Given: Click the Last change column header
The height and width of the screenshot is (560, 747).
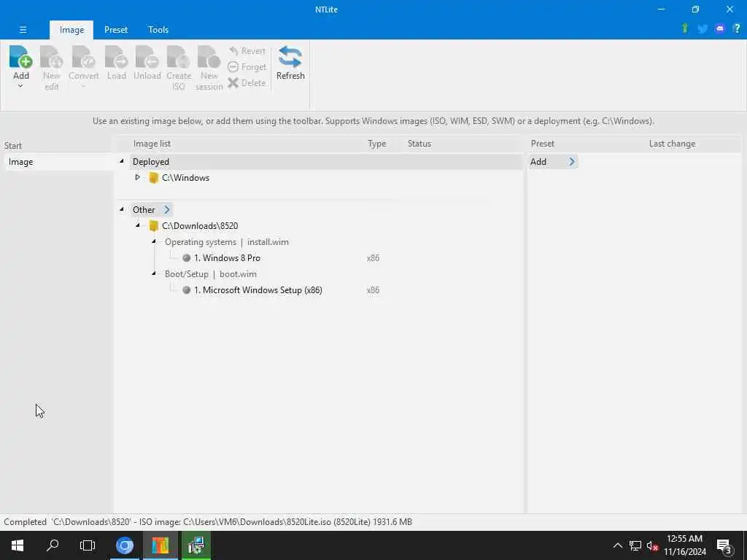Looking at the screenshot, I should [x=672, y=144].
